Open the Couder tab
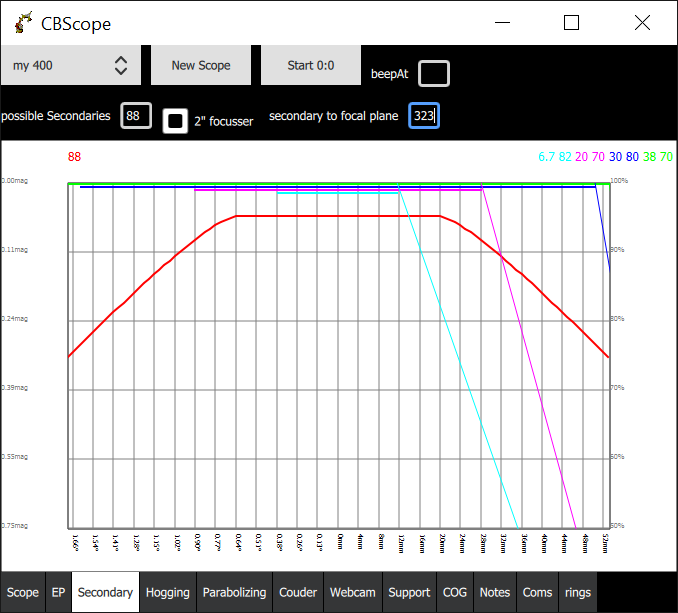 coord(298,592)
